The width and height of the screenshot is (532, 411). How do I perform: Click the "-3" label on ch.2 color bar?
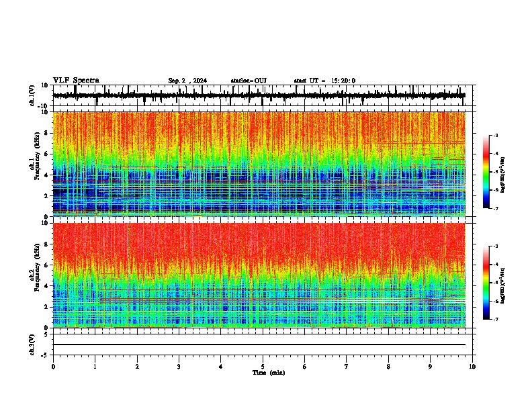[x=495, y=246]
